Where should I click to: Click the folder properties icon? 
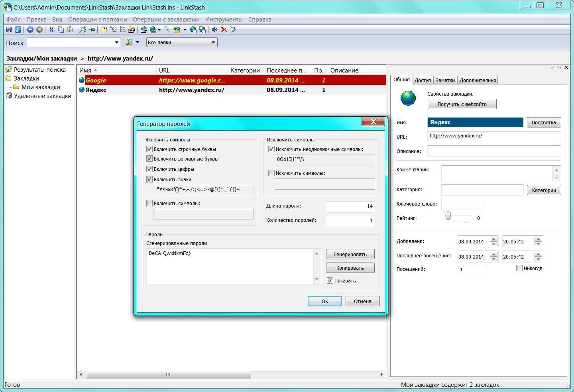[x=132, y=29]
